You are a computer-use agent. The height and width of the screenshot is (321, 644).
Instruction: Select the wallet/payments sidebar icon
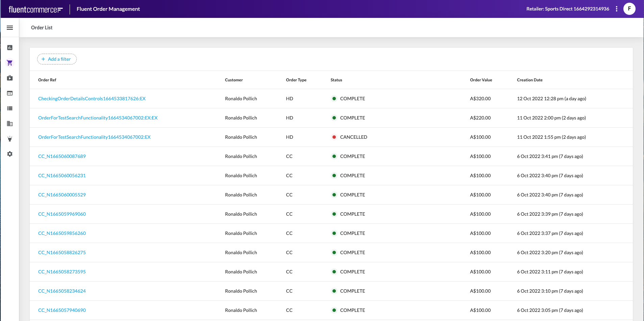(10, 93)
